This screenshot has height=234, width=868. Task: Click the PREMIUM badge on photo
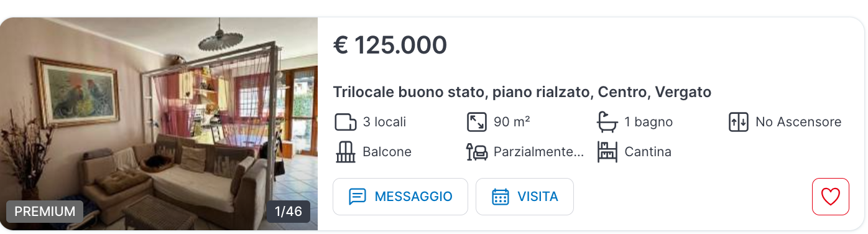pyautogui.click(x=45, y=212)
